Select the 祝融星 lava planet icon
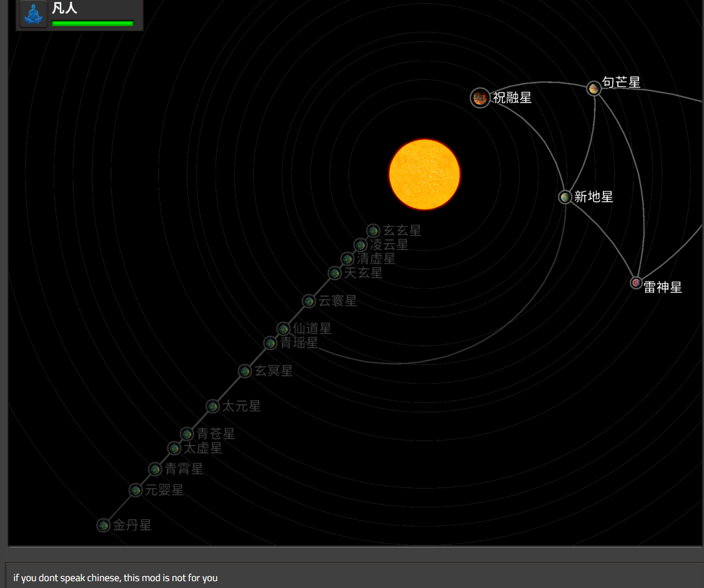The image size is (704, 588). tap(480, 97)
